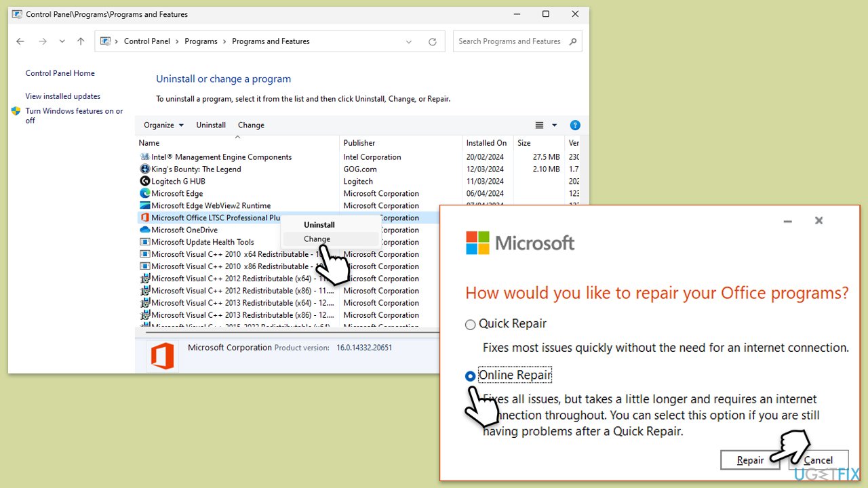Refresh the Programs and Features list
Screen dimensions: 868x488
(432, 41)
